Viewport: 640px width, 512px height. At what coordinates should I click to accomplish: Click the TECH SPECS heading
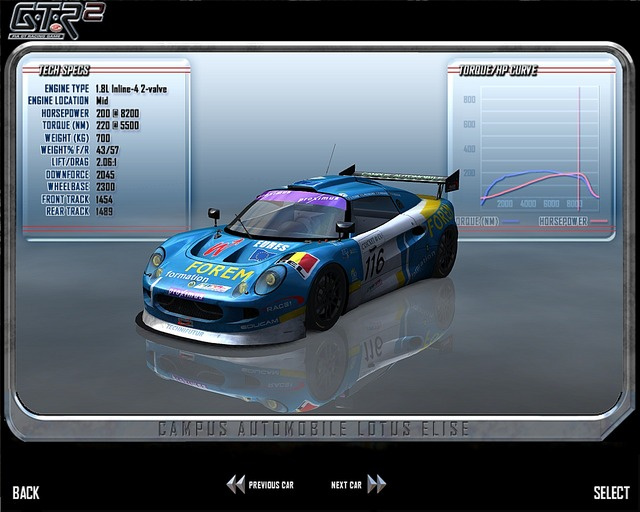(x=64, y=71)
